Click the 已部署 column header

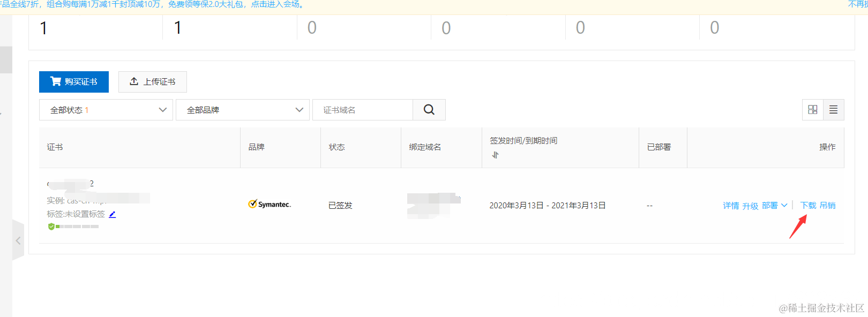pos(659,147)
